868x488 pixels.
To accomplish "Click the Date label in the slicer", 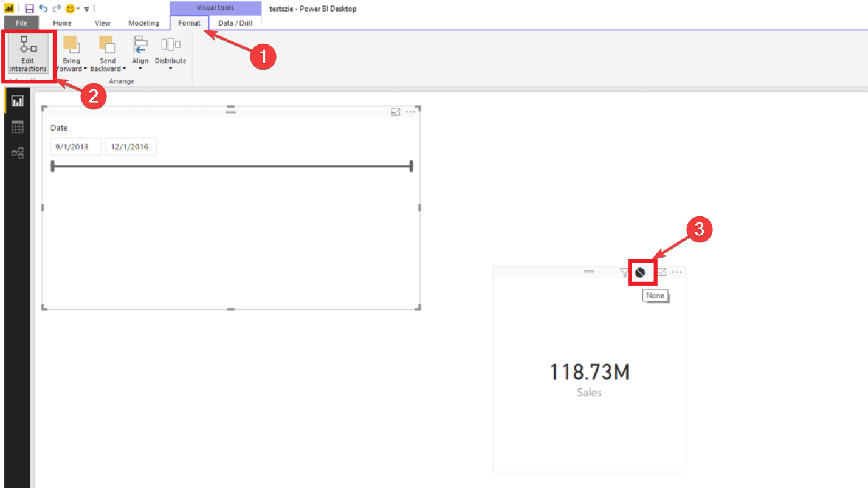I will (59, 128).
